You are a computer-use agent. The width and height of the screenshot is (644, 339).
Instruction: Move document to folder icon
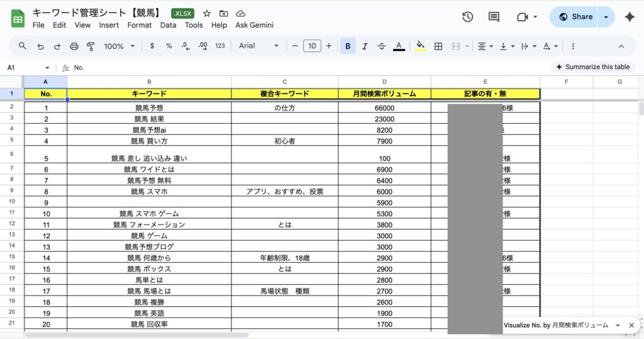pos(223,14)
